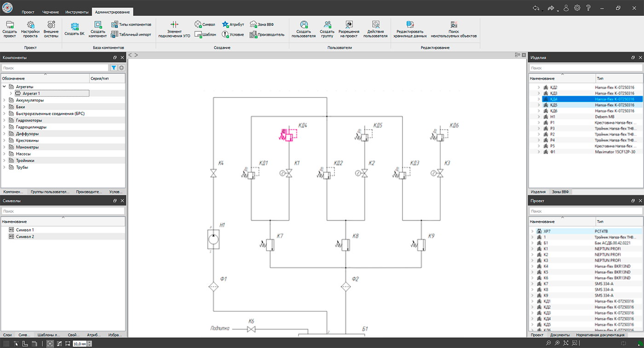Expand the Агрегат 1 tree node
This screenshot has height=348, width=644.
(11, 93)
